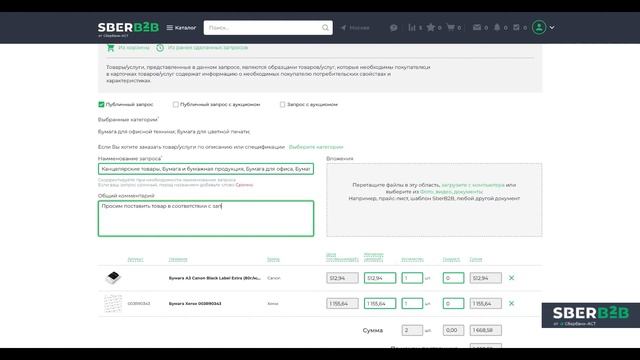The width and height of the screenshot is (640, 360).
Task: Click the SBERB2B logo in the header
Action: [x=128, y=28]
